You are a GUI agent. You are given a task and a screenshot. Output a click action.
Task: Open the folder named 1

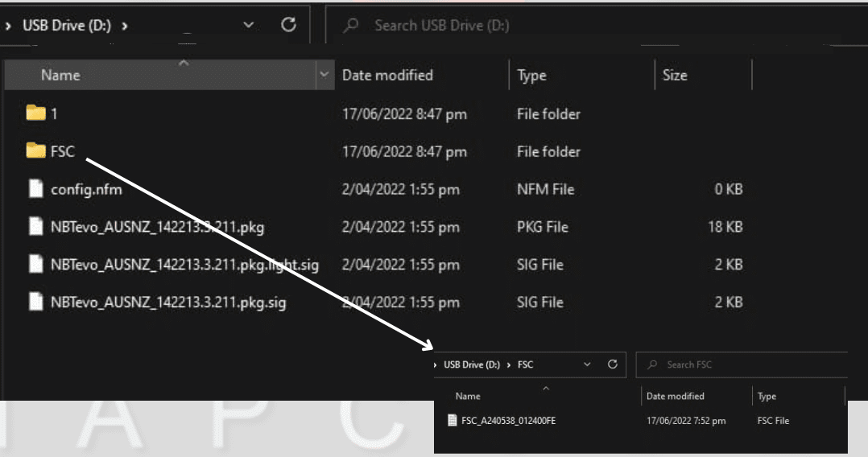pyautogui.click(x=36, y=113)
